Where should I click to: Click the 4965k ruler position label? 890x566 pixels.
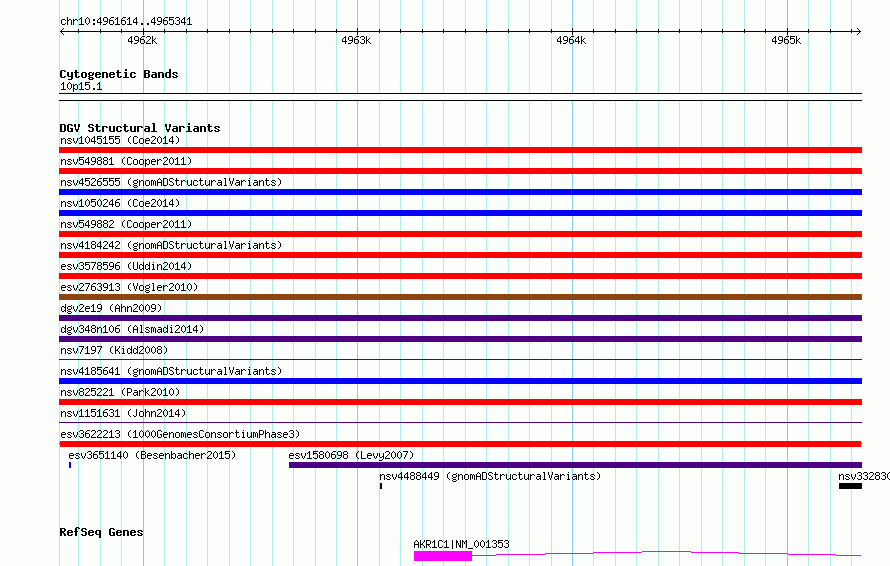tap(786, 40)
